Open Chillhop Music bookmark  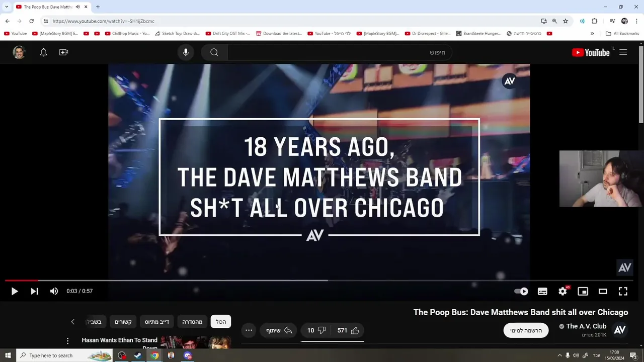(127, 34)
